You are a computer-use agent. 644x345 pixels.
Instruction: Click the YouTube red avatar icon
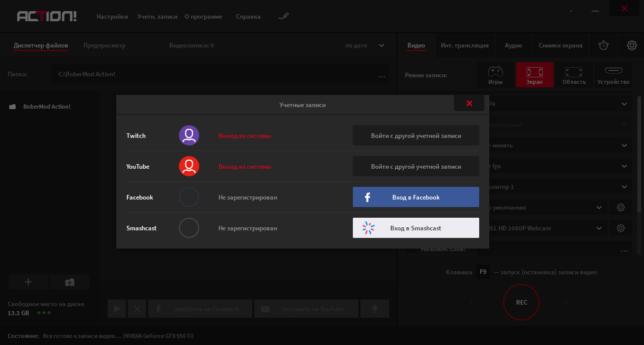[189, 166]
